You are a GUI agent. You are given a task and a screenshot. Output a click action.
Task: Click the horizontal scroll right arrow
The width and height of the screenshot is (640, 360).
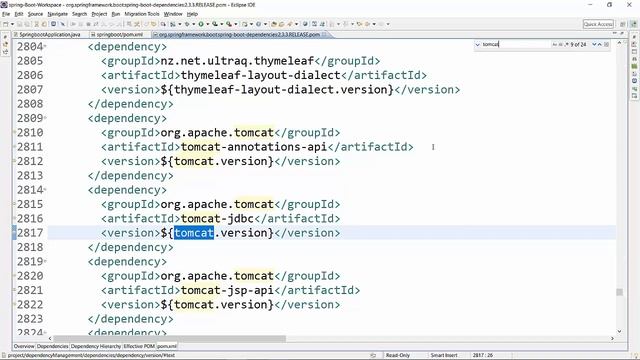pos(612,338)
